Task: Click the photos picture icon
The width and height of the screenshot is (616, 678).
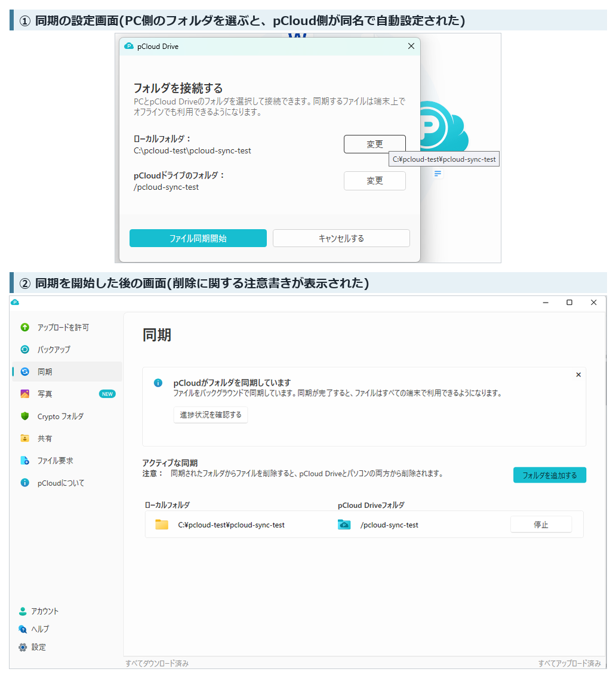Action: 25,394
